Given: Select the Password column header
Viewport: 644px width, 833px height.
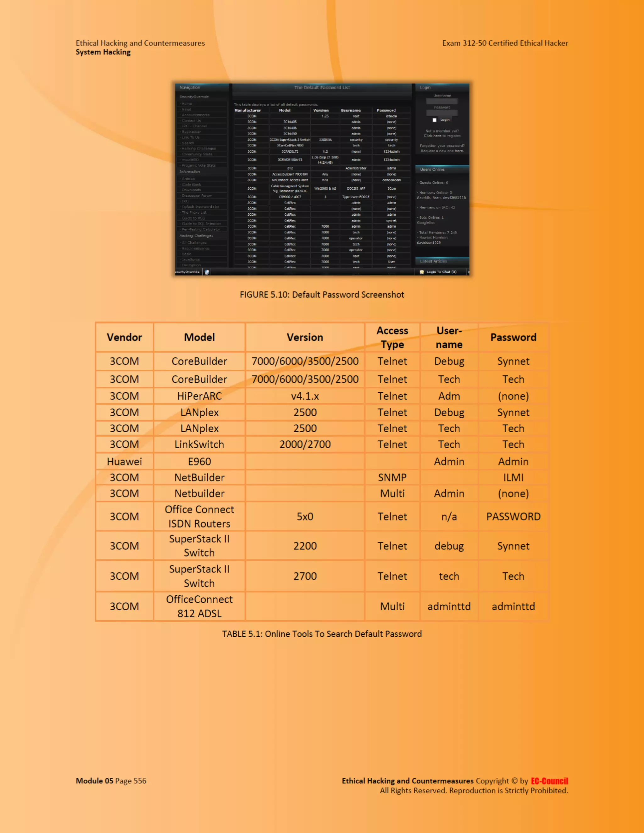Looking at the screenshot, I should click(x=386, y=110).
